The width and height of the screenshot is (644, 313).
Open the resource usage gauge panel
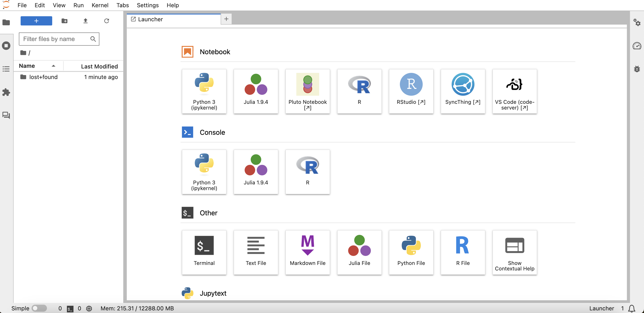[x=637, y=46]
